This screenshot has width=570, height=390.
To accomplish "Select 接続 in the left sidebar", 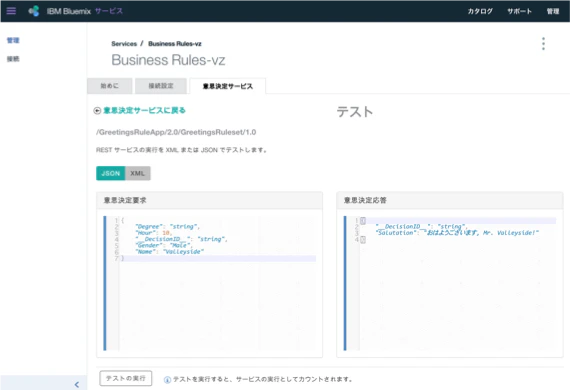I will click(x=13, y=59).
